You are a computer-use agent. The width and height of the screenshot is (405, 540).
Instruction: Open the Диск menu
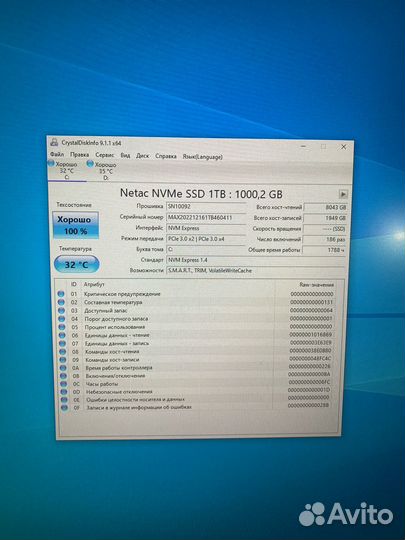(x=143, y=156)
